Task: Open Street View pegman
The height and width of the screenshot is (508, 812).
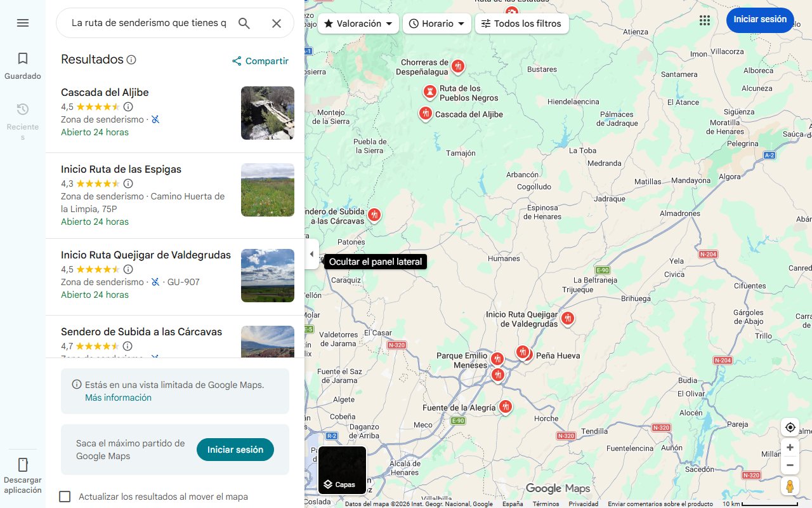Action: [x=790, y=486]
